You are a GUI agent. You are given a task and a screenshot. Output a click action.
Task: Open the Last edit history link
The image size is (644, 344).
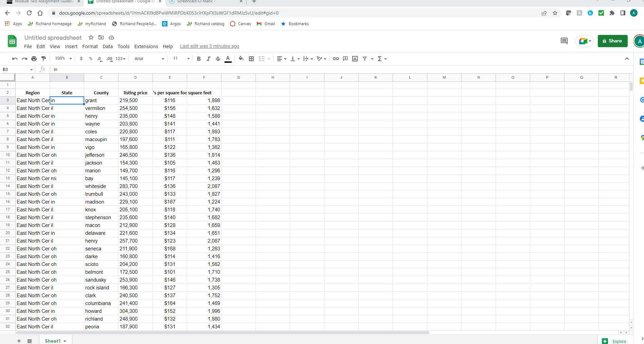209,46
